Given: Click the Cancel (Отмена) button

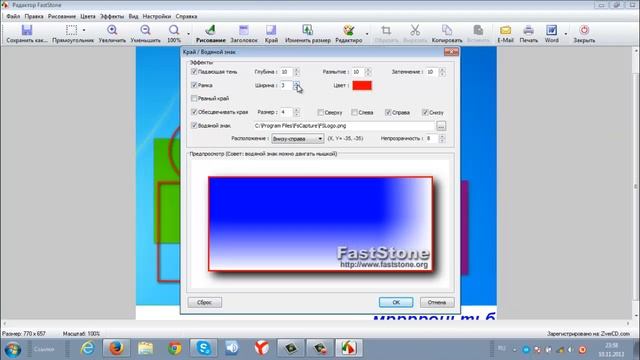Looking at the screenshot, I should pos(437,302).
